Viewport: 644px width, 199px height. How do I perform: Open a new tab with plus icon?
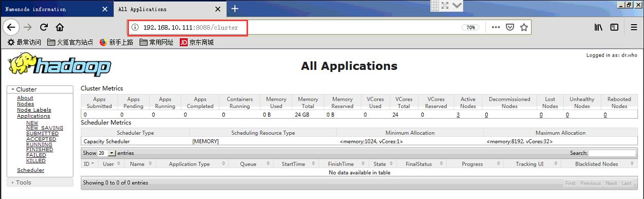coord(235,9)
